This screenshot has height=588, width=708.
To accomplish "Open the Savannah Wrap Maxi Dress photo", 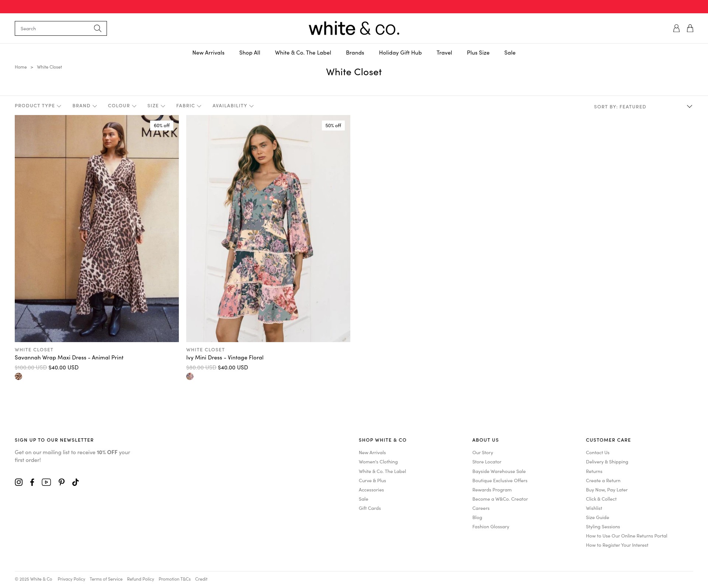I will point(97,229).
